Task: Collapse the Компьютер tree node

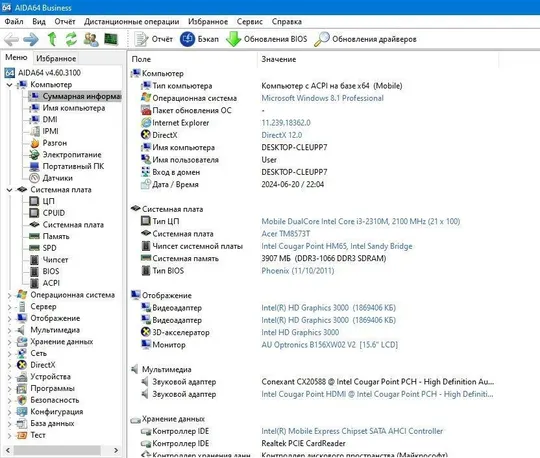Action: click(x=9, y=85)
